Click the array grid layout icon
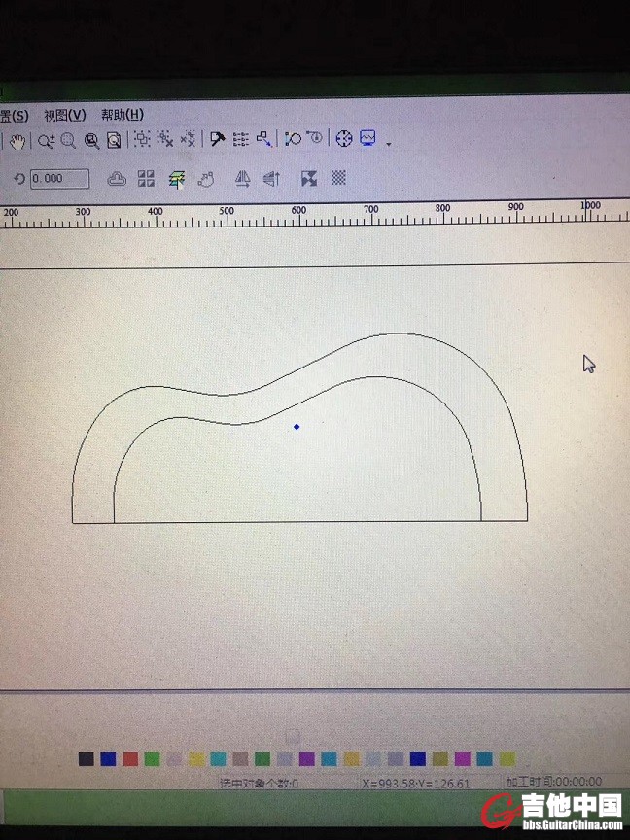The image size is (630, 840). (x=146, y=178)
